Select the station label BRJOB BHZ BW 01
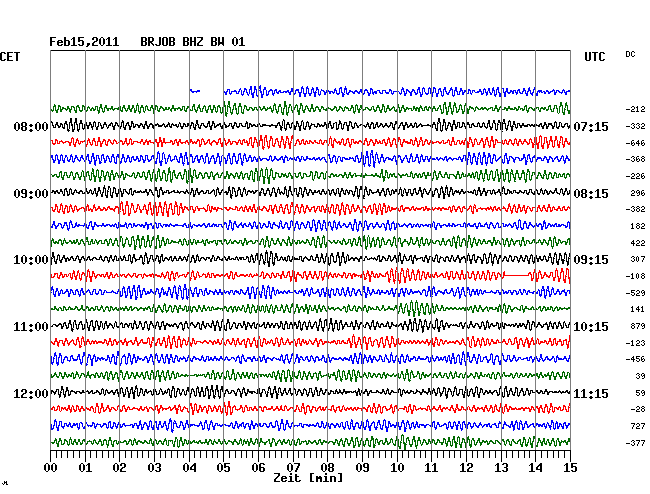Screen dimensions: 650x494 click(x=193, y=42)
